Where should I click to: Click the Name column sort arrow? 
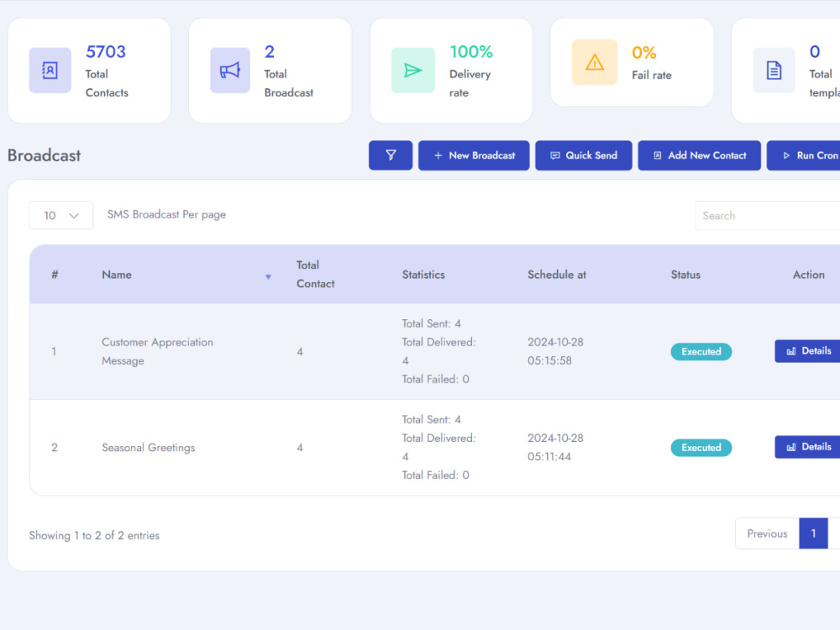click(x=269, y=277)
